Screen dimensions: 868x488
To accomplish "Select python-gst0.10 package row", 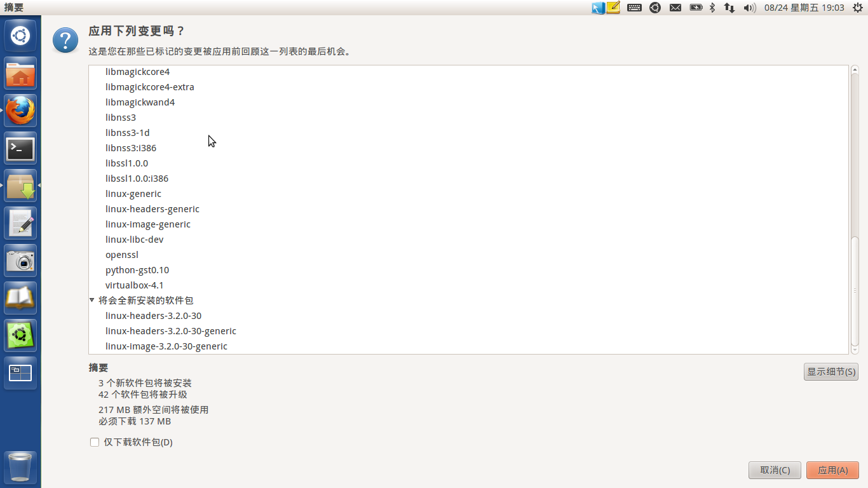I will coord(468,270).
